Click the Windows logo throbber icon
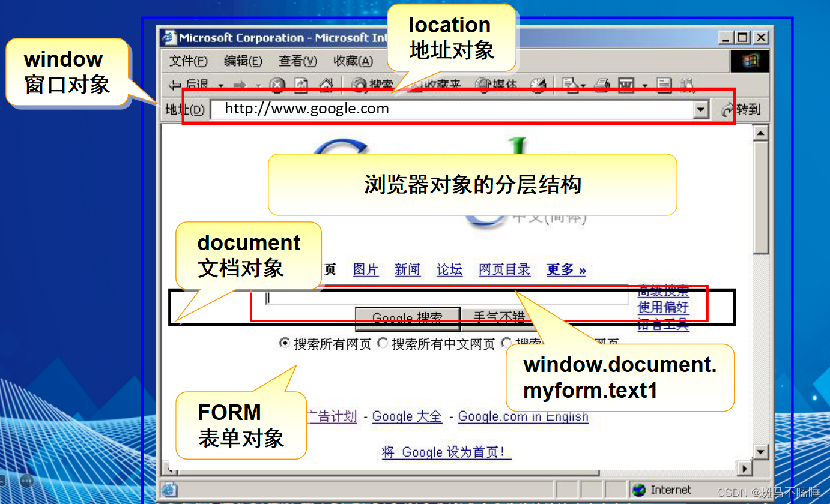Screen dimensions: 830x504 coord(750,61)
